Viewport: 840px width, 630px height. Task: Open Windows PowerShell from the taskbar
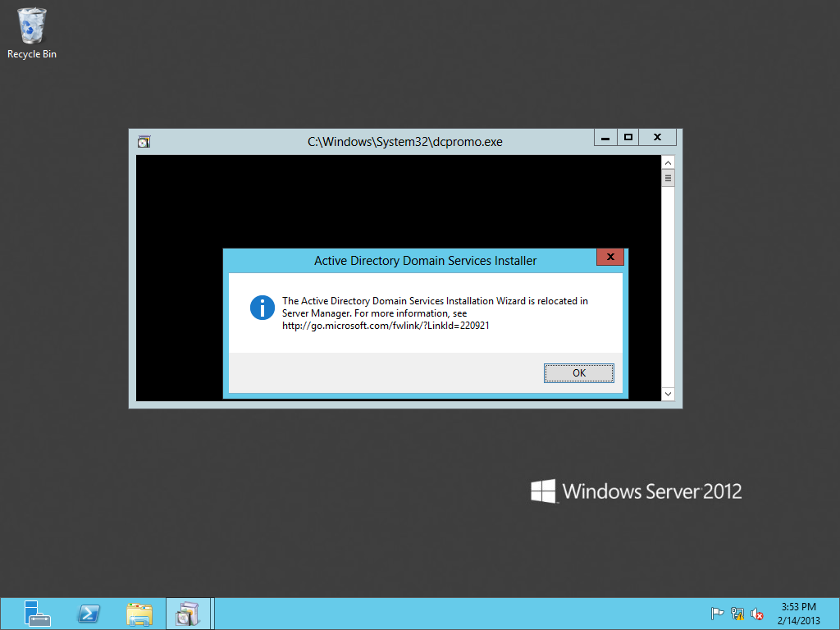pos(89,614)
